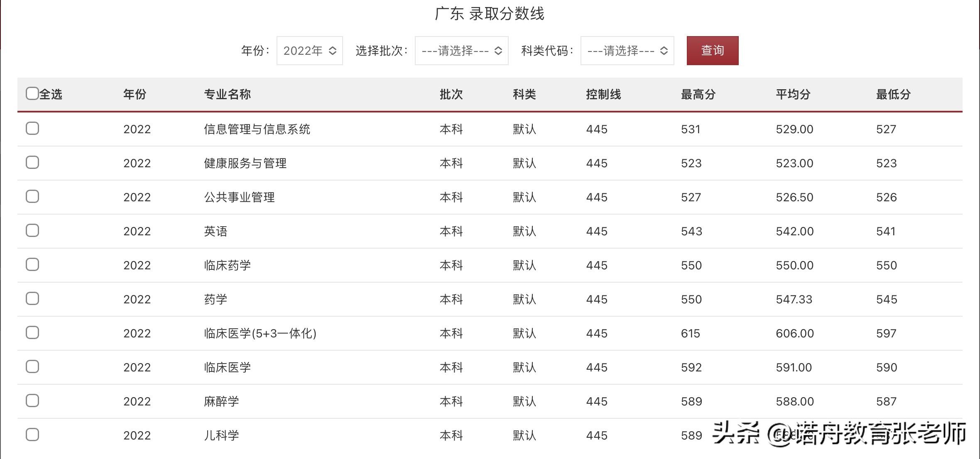The width and height of the screenshot is (980, 459).
Task: Tick the 儿科学 row checkbox
Action: tap(32, 435)
